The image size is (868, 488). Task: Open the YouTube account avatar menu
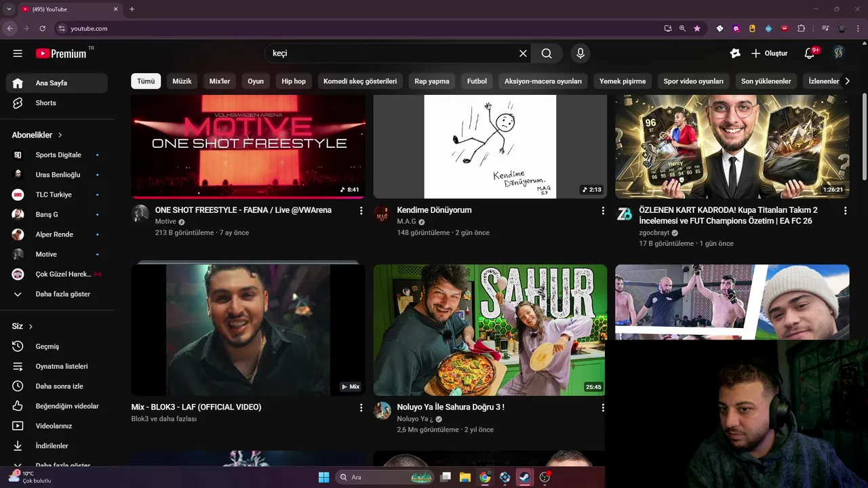839,53
